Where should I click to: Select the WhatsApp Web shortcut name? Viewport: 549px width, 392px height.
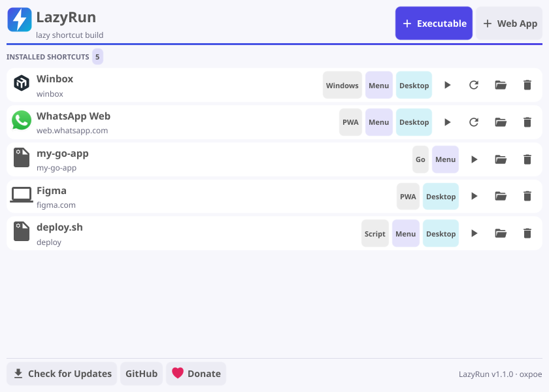(73, 116)
